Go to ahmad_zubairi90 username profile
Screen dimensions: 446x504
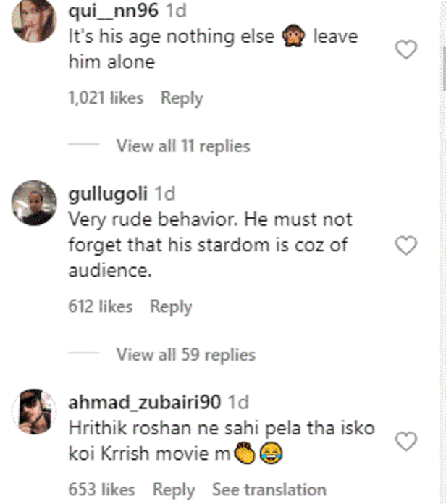146,402
